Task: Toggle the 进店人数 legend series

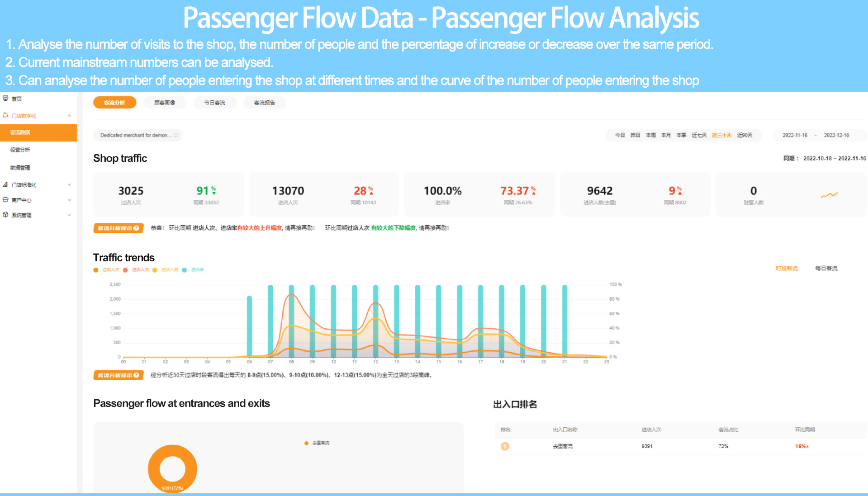Action: point(166,270)
